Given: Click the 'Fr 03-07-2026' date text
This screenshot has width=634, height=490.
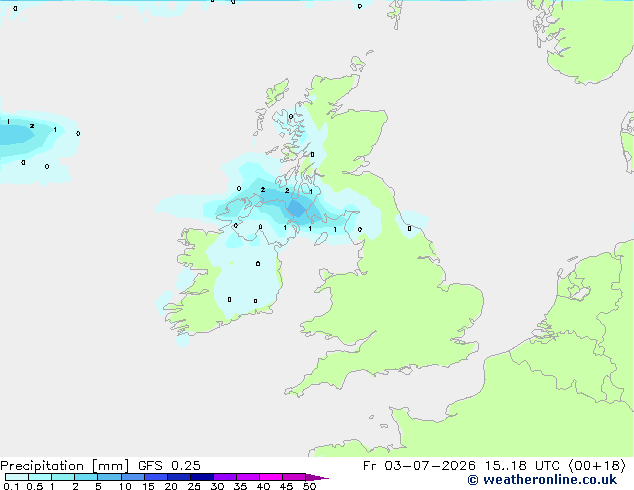Looking at the screenshot, I should 419,466.
